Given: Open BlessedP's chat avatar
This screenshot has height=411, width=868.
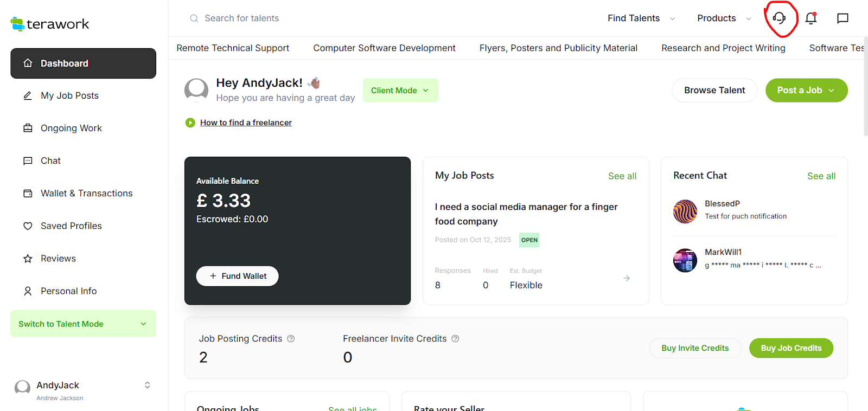Looking at the screenshot, I should coord(685,211).
